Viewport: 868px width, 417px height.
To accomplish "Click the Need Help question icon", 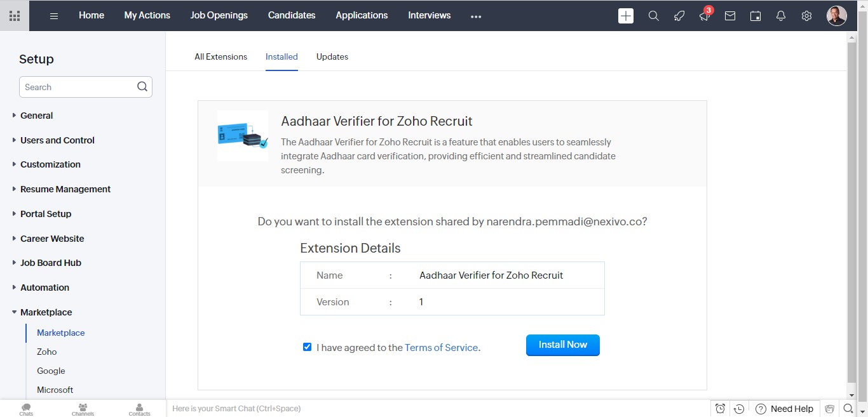I will (761, 409).
